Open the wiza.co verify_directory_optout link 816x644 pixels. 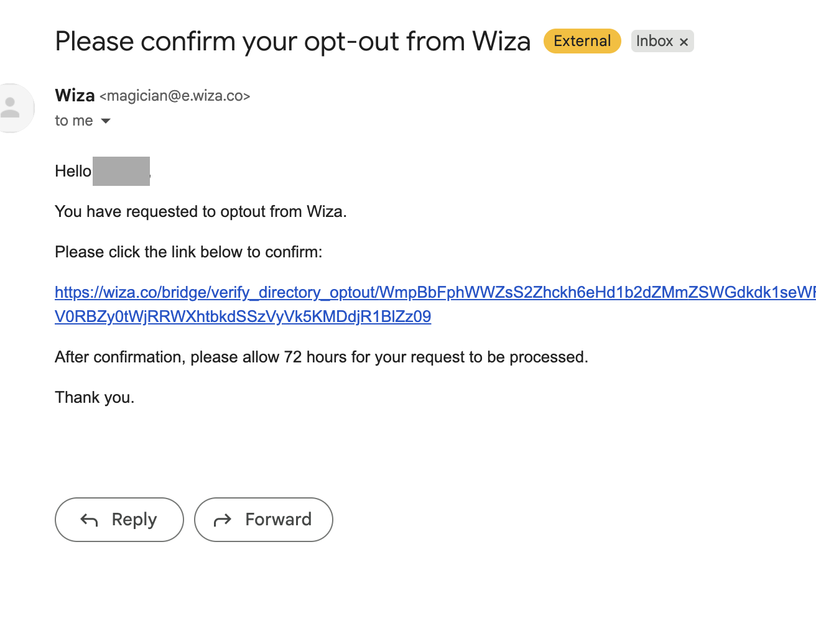tap(435, 292)
